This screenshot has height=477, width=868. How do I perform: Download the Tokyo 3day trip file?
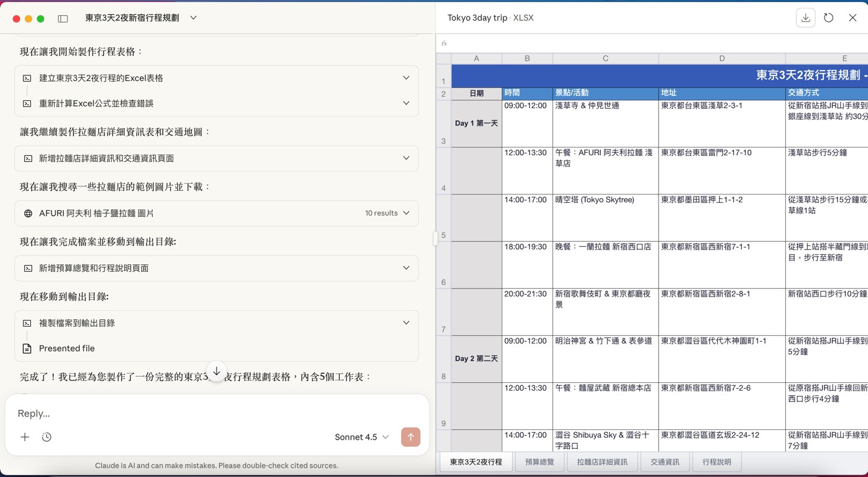click(x=805, y=18)
